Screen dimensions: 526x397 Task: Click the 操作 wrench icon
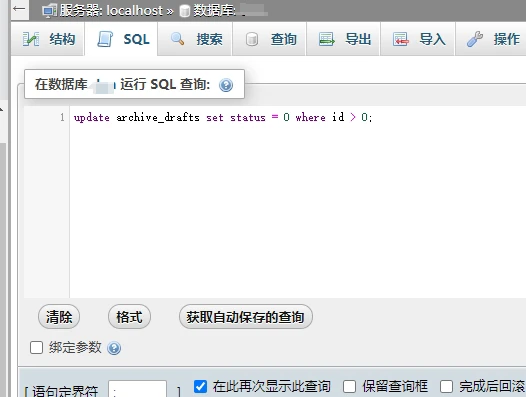(x=475, y=39)
